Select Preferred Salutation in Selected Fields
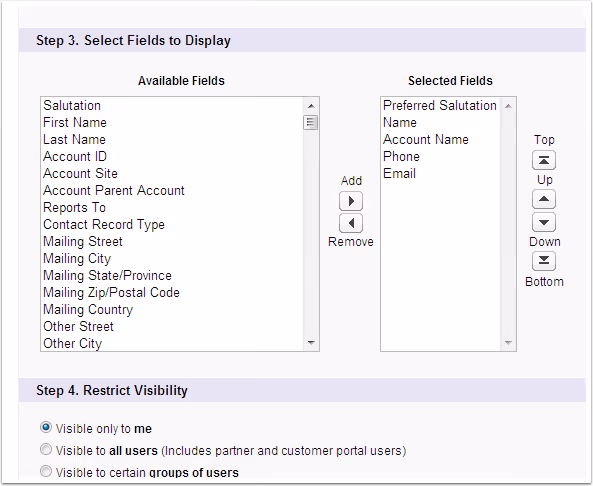 (441, 106)
